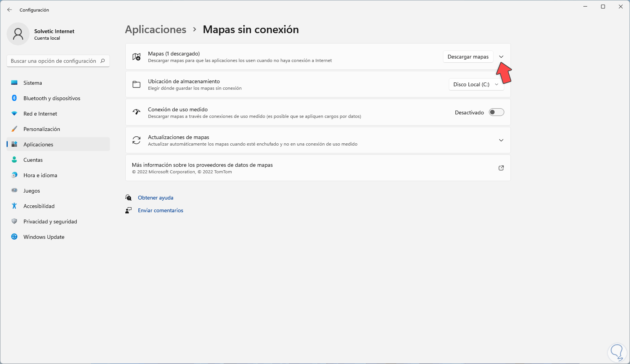The image size is (630, 364).
Task: Expand the Mapas (1 descargado) section
Action: (501, 57)
